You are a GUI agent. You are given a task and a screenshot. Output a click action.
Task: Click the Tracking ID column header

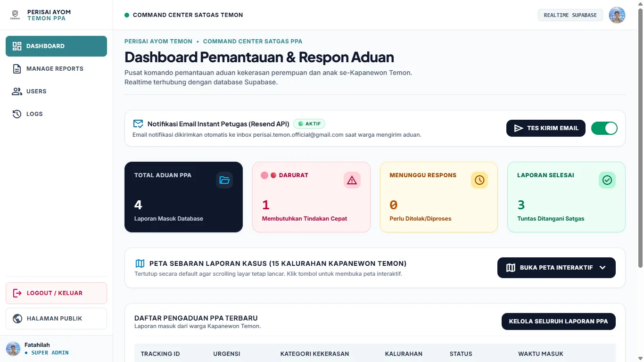pyautogui.click(x=160, y=354)
